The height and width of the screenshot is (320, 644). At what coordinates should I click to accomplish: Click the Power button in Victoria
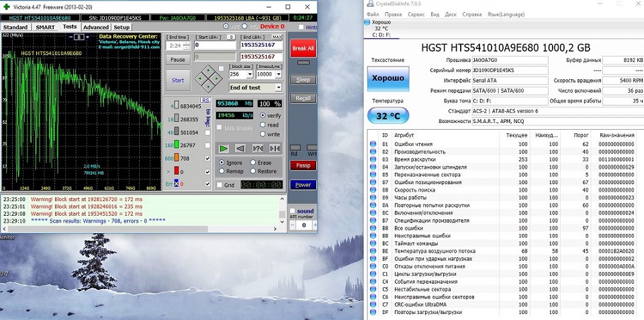pos(303,185)
